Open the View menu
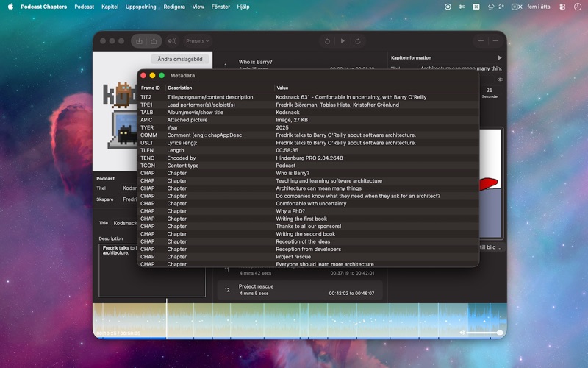Screen dimensions: 588x368 tap(198, 7)
